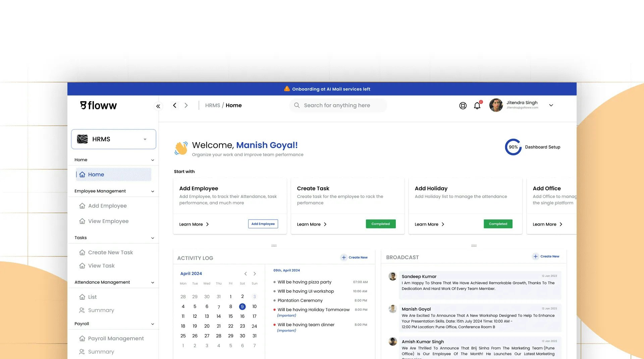Screen dimensions: 644x359
Task: Collapse the Home sidebar section
Action: 153,160
